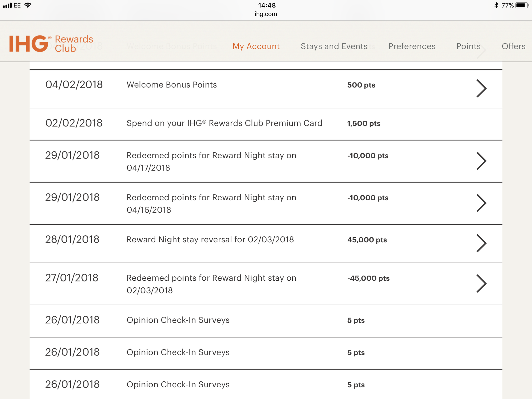The height and width of the screenshot is (399, 532).
Task: Tap the Bluetooth status icon
Action: tap(496, 5)
